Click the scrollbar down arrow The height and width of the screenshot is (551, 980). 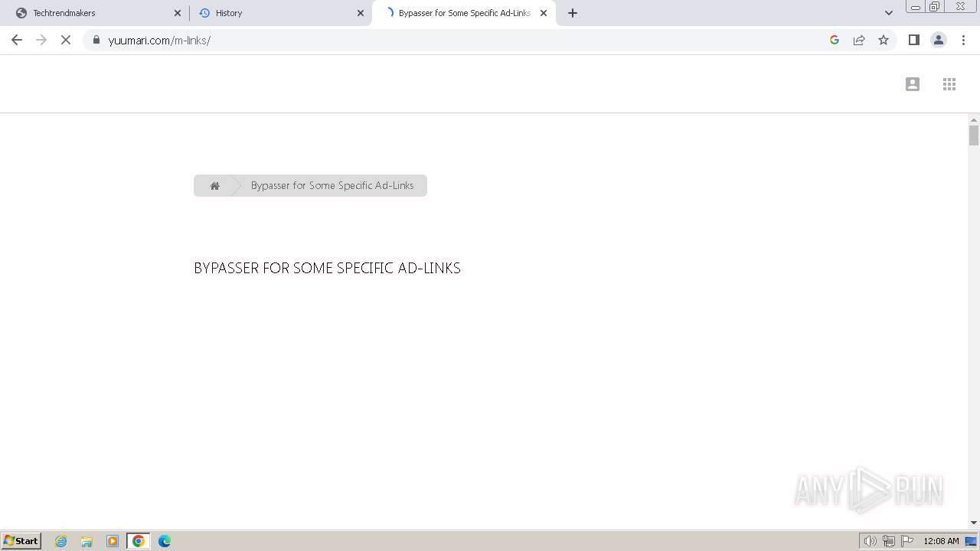(974, 523)
